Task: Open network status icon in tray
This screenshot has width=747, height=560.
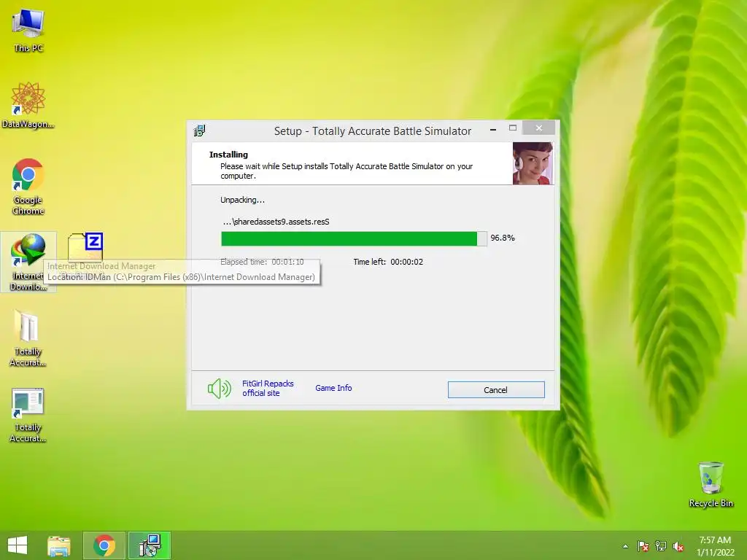Action: [661, 546]
